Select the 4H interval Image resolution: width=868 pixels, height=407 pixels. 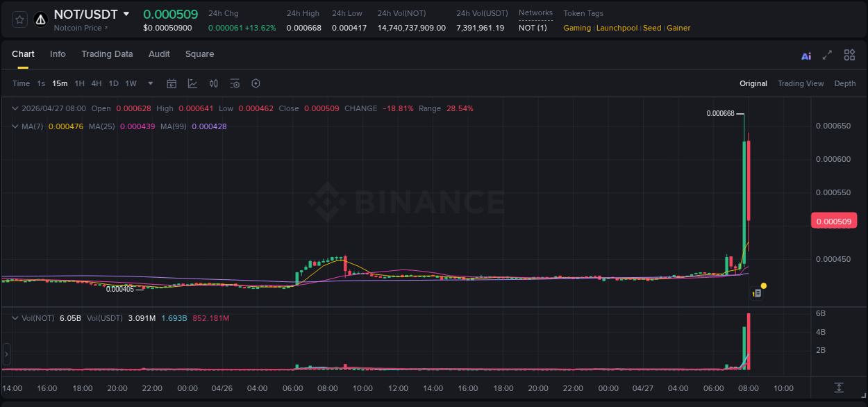96,83
